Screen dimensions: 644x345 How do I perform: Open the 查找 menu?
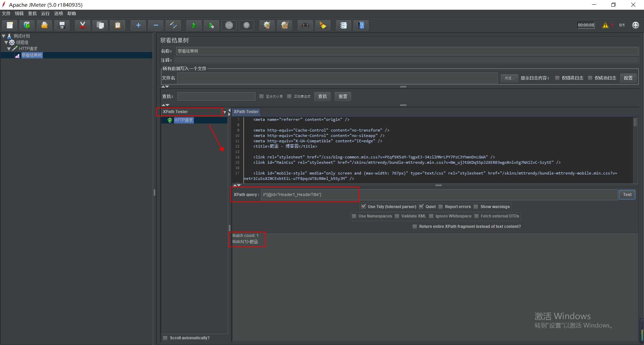pos(32,13)
